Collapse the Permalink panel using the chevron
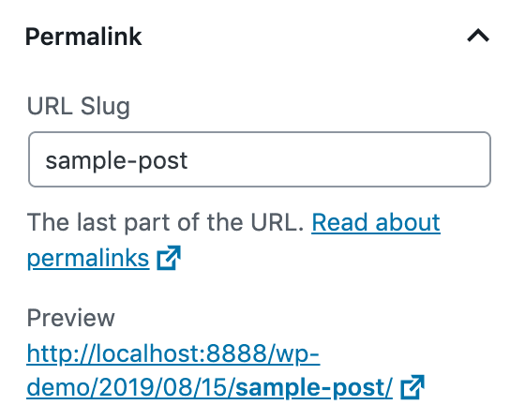 pyautogui.click(x=478, y=36)
